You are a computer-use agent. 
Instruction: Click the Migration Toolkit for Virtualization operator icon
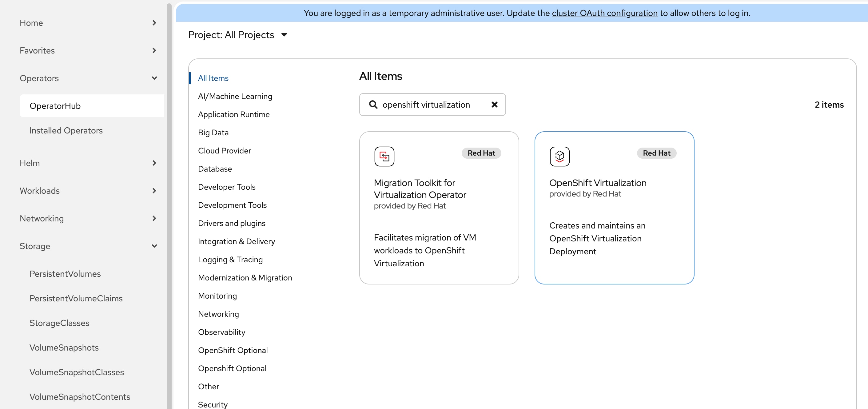(x=384, y=156)
